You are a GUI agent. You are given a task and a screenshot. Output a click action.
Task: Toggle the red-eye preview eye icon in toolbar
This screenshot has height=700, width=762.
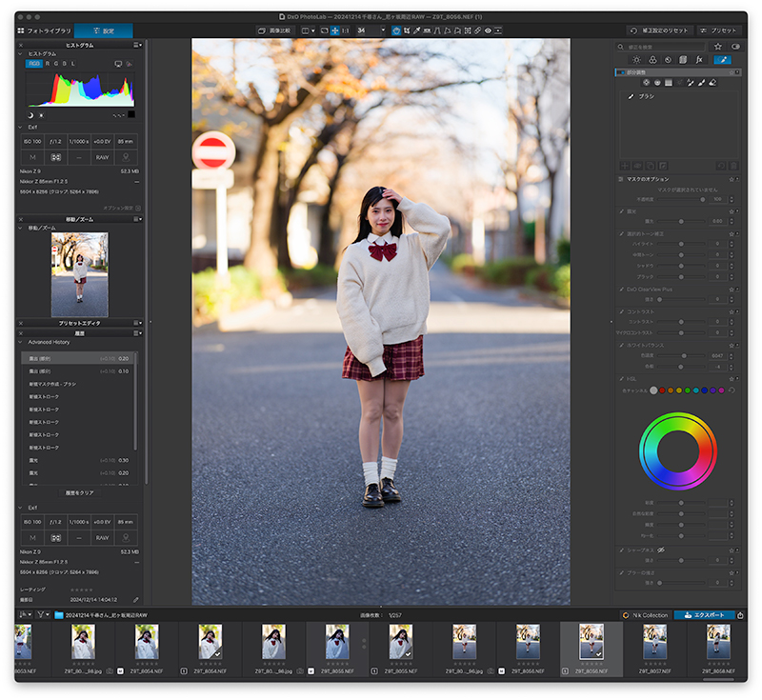(488, 30)
